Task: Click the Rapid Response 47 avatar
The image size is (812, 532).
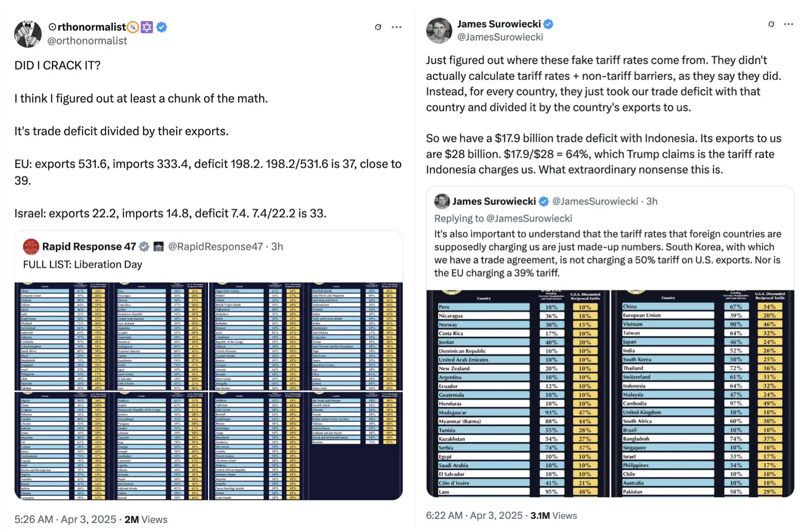Action: tap(31, 247)
